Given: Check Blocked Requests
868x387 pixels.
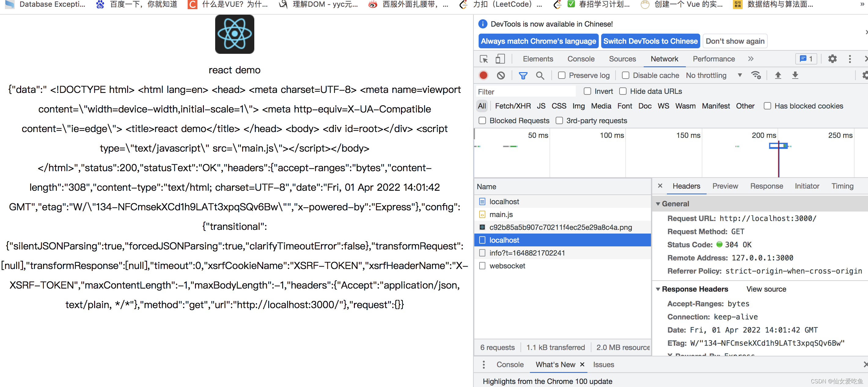Looking at the screenshot, I should 483,120.
